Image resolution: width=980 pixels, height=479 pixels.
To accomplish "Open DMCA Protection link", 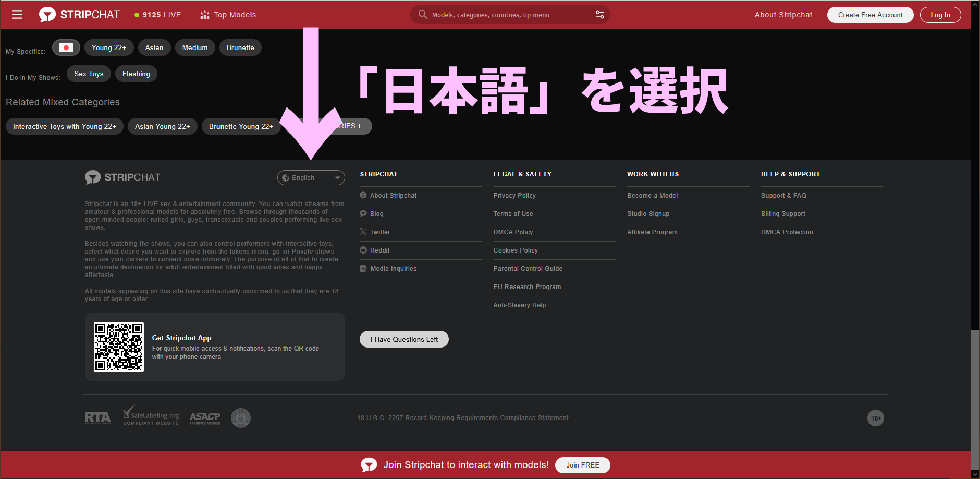I will 787,232.
